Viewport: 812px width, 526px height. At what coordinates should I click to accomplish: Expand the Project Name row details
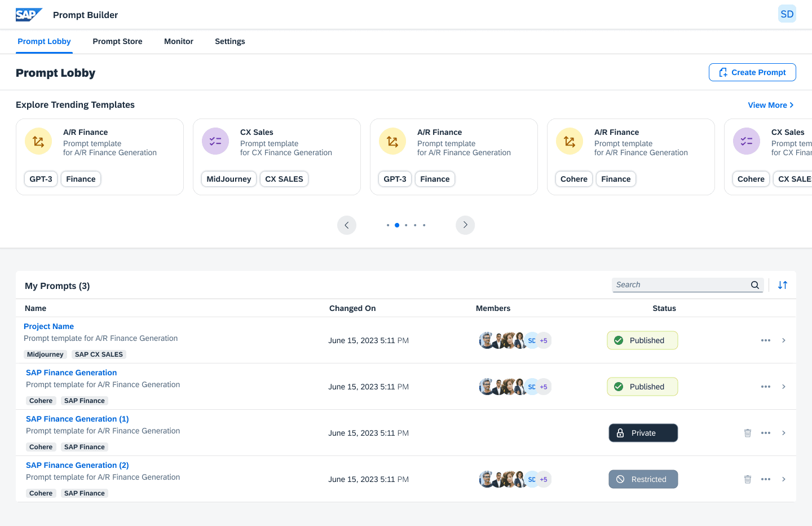(784, 340)
